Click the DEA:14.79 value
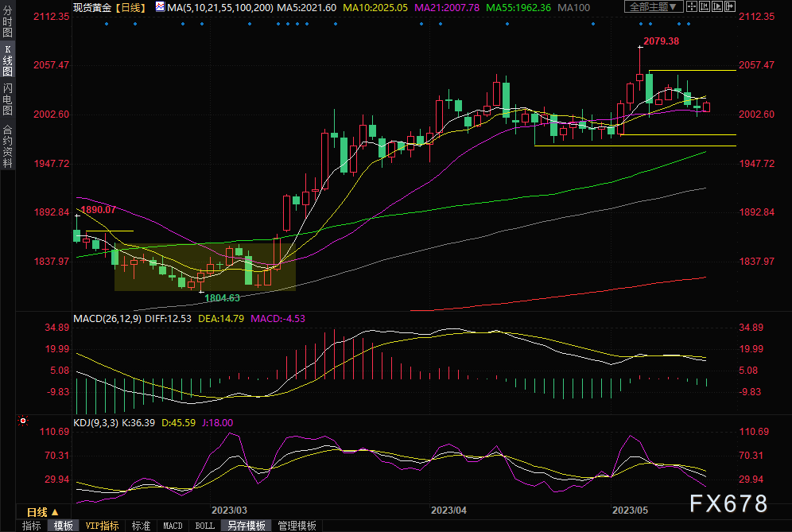Image resolution: width=792 pixels, height=532 pixels. (x=221, y=319)
